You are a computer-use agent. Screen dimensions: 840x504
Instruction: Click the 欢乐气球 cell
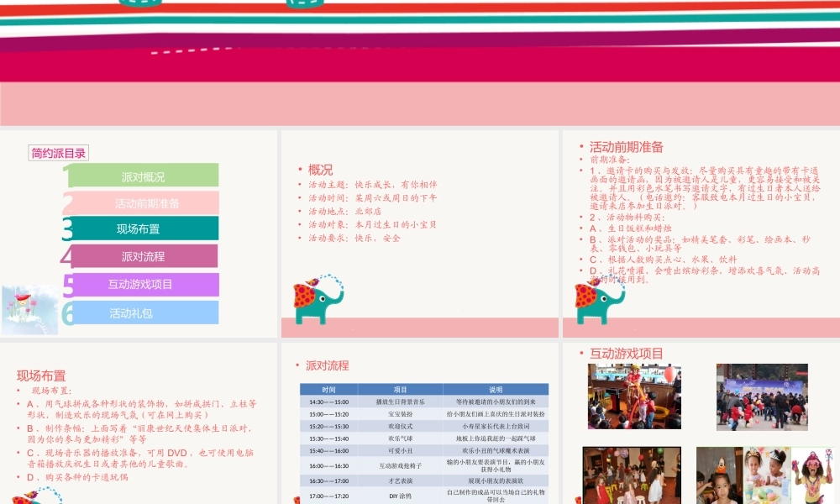coord(400,438)
